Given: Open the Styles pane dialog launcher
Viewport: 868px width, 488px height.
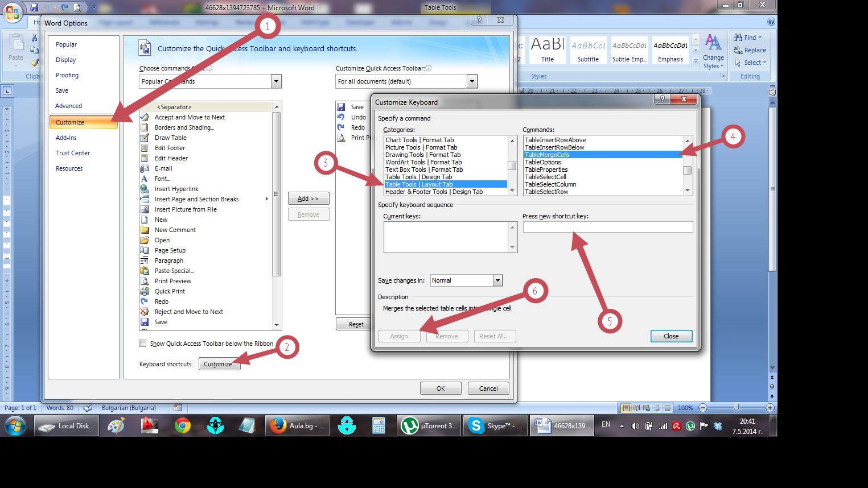Looking at the screenshot, I should coord(723,75).
